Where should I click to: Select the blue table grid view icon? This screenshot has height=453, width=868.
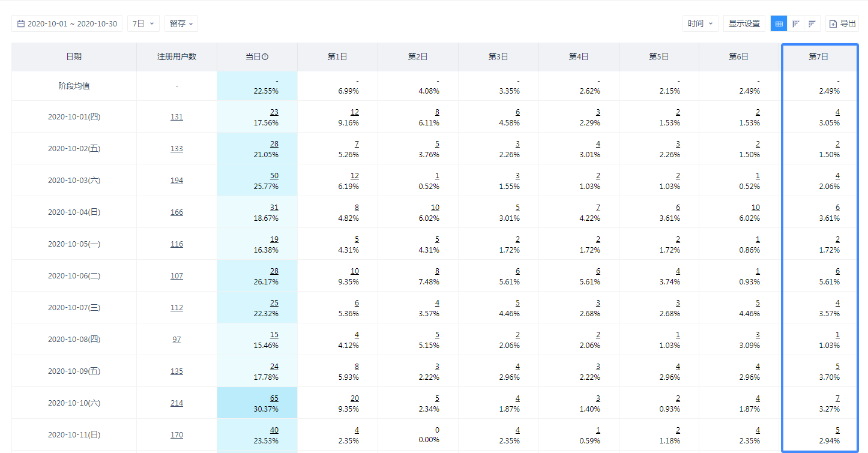tap(779, 24)
